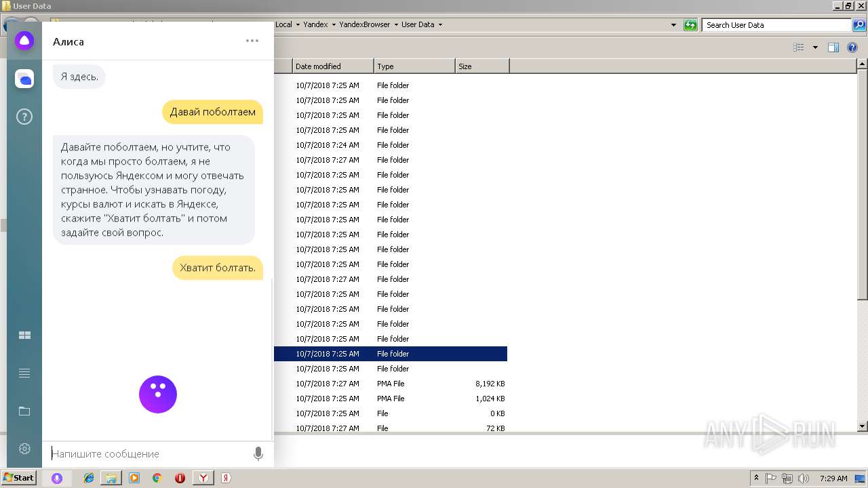This screenshot has width=868, height=488.
Task: Click the red Я Yandex taskbar icon
Action: coord(226,478)
